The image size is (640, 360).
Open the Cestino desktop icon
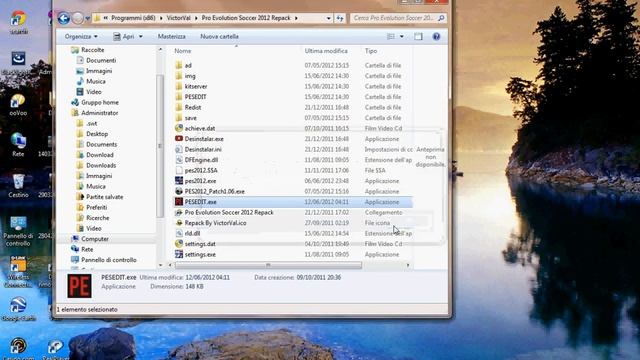pos(18,186)
